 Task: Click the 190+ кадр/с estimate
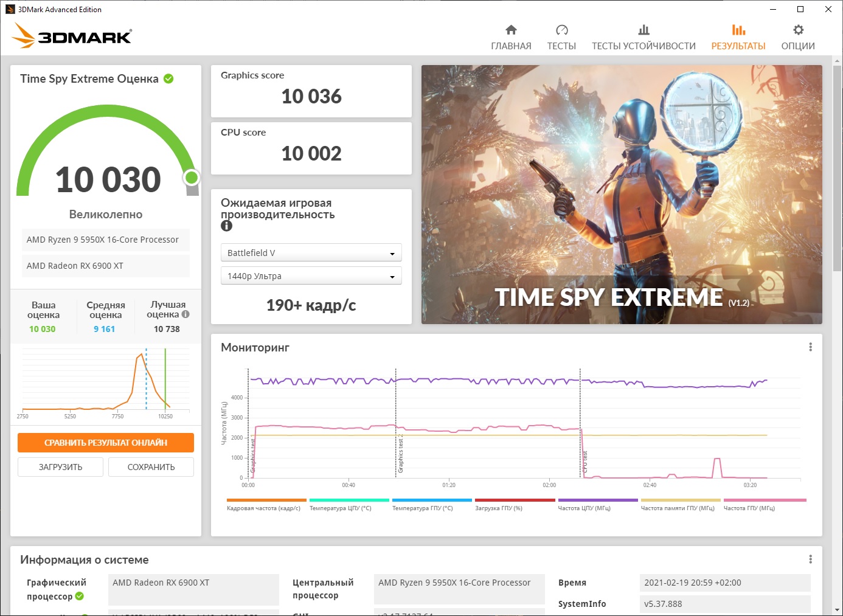coord(311,305)
